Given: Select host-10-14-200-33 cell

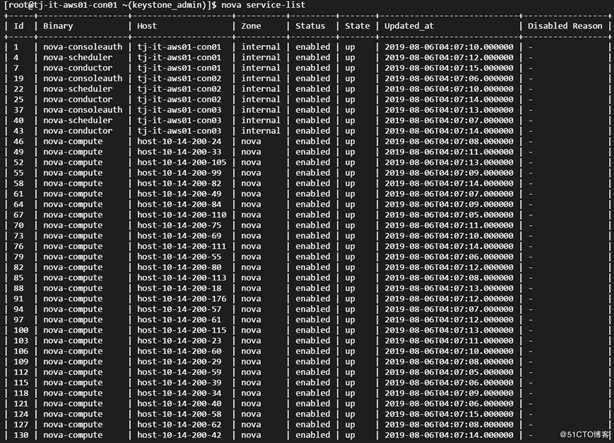Looking at the screenshot, I should (179, 152).
